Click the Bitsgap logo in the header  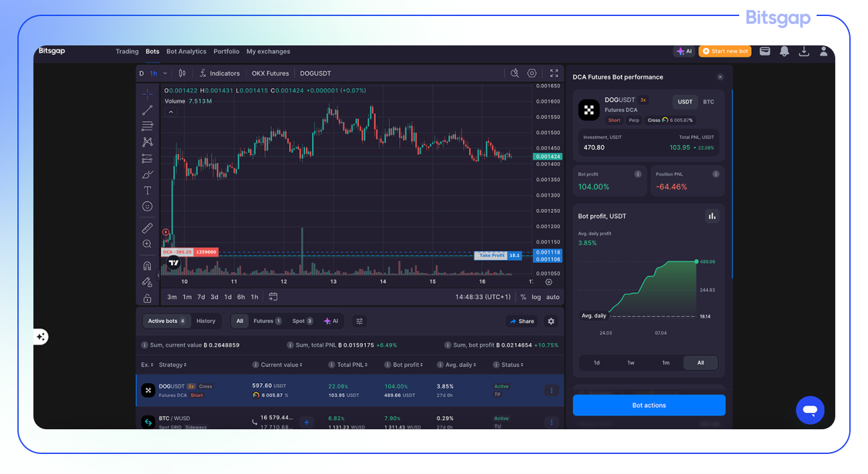(52, 51)
